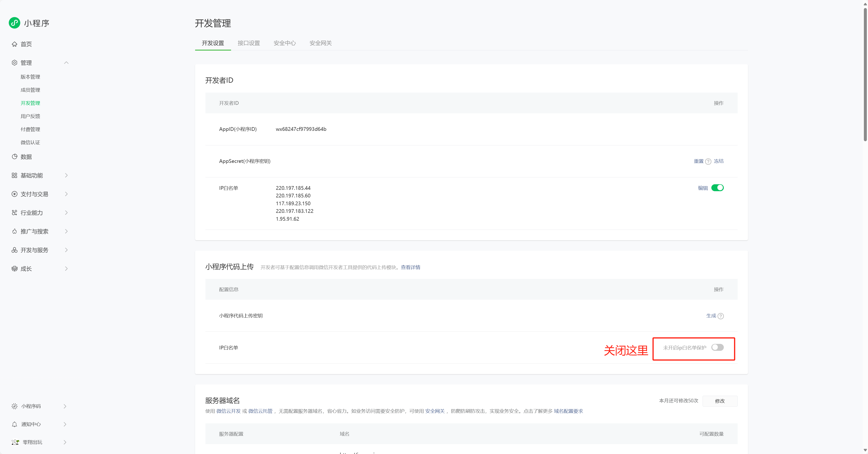Click the help icon next to 重置
868x454 pixels.
708,161
